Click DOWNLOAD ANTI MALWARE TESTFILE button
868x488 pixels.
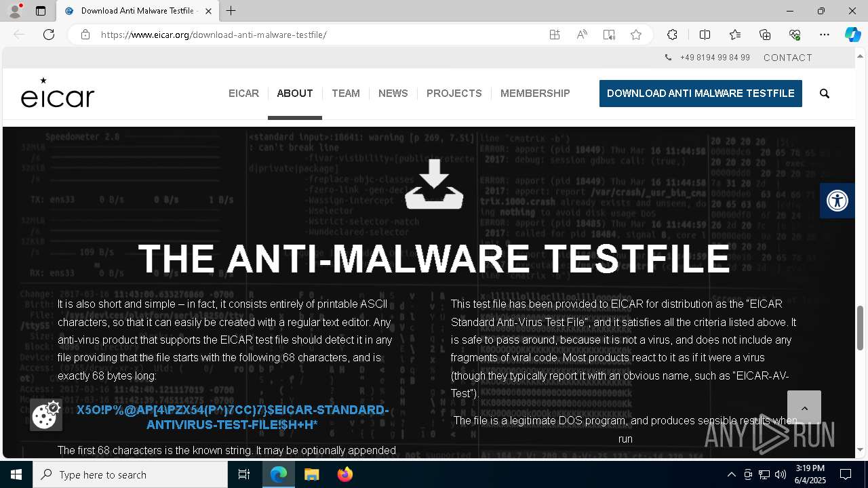pos(701,94)
